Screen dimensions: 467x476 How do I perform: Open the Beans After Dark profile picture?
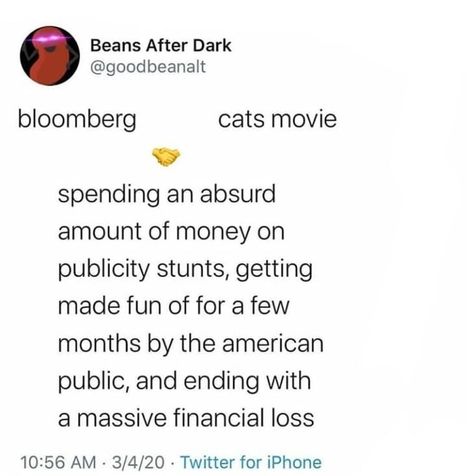point(48,55)
